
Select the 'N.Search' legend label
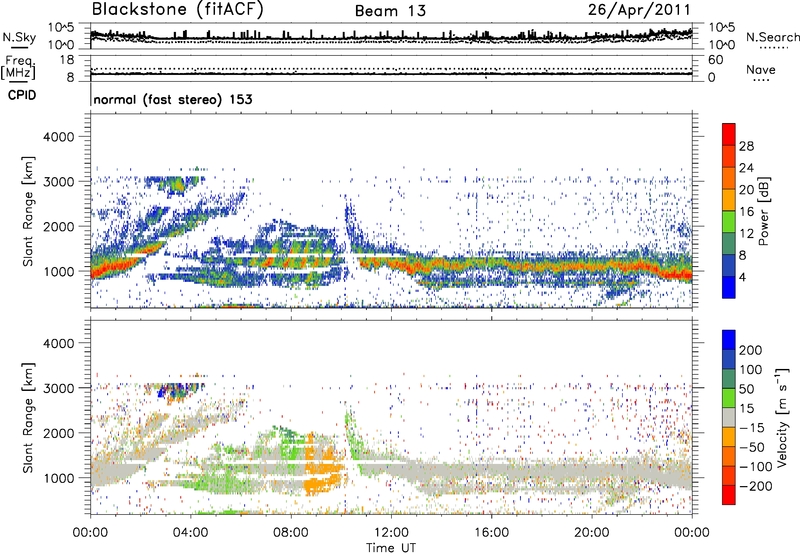tap(772, 37)
